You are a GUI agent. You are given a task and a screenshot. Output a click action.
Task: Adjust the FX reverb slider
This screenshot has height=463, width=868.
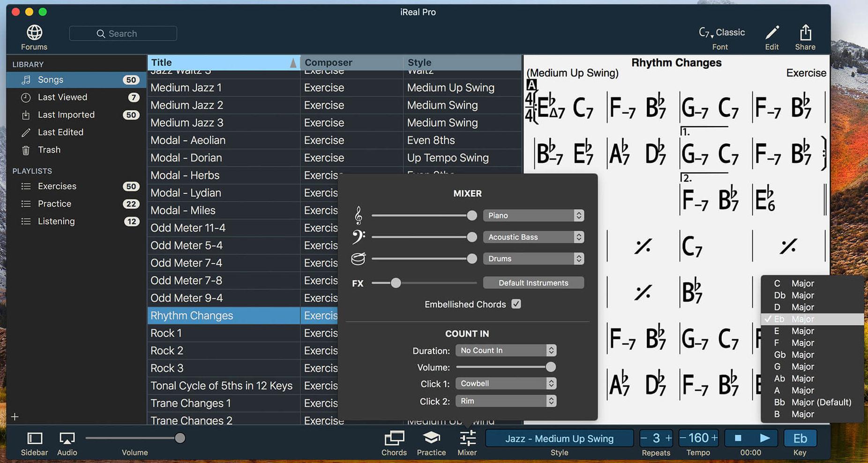point(396,283)
